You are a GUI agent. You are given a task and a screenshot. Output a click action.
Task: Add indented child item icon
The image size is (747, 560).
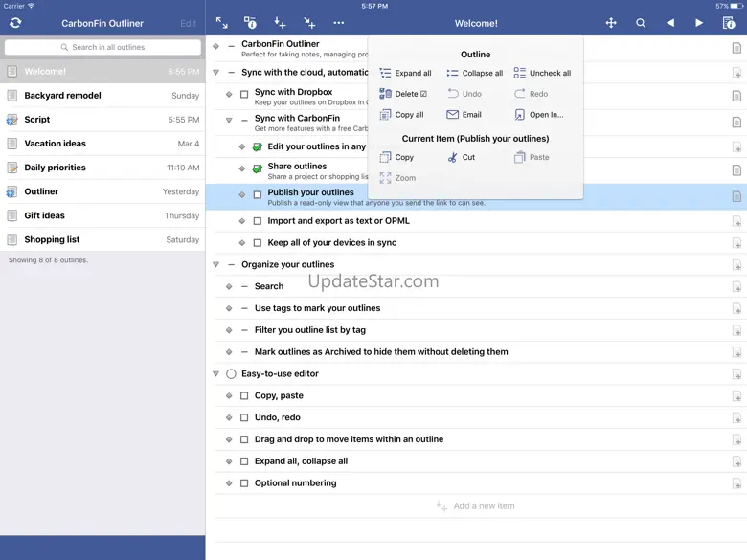click(309, 22)
